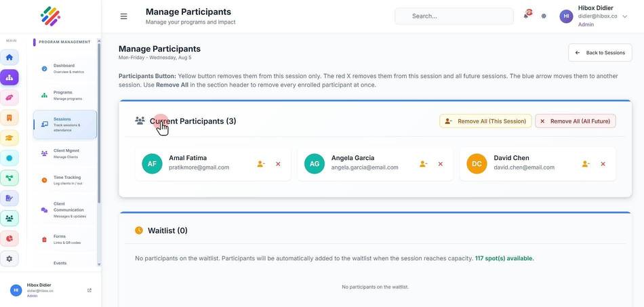Click Remove All (This Session) button
Viewport: 644px width, 307px height.
click(485, 121)
